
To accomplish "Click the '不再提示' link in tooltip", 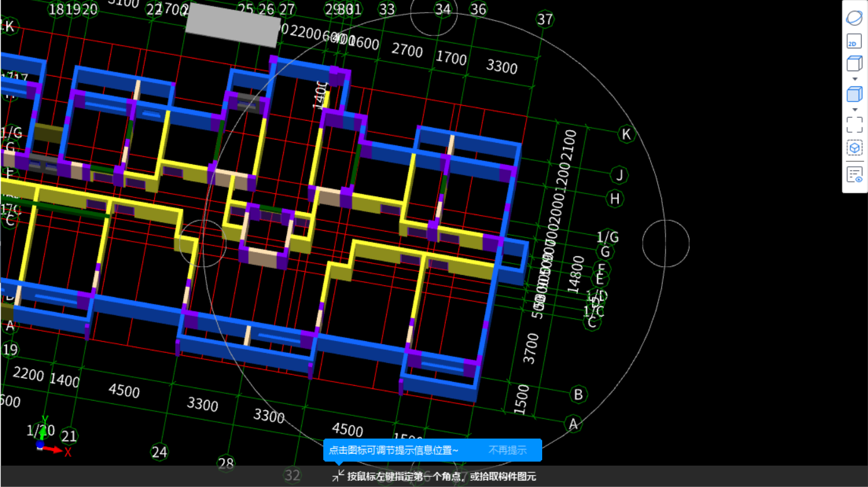I will tap(508, 450).
